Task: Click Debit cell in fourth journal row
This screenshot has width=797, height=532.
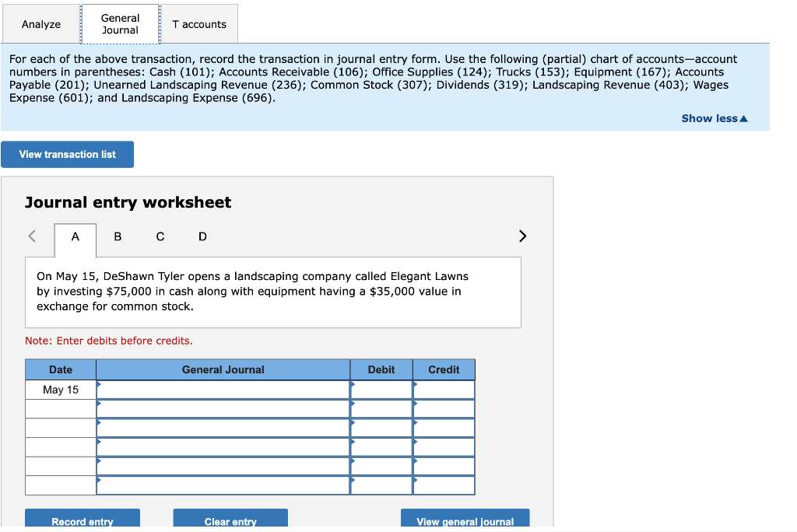Action: pyautogui.click(x=381, y=447)
